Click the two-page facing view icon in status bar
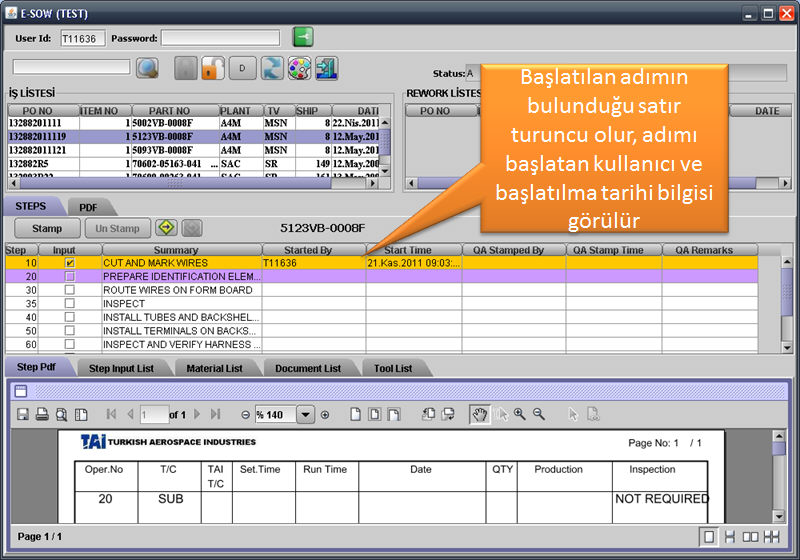Screen dimensions: 800x560 (750, 537)
